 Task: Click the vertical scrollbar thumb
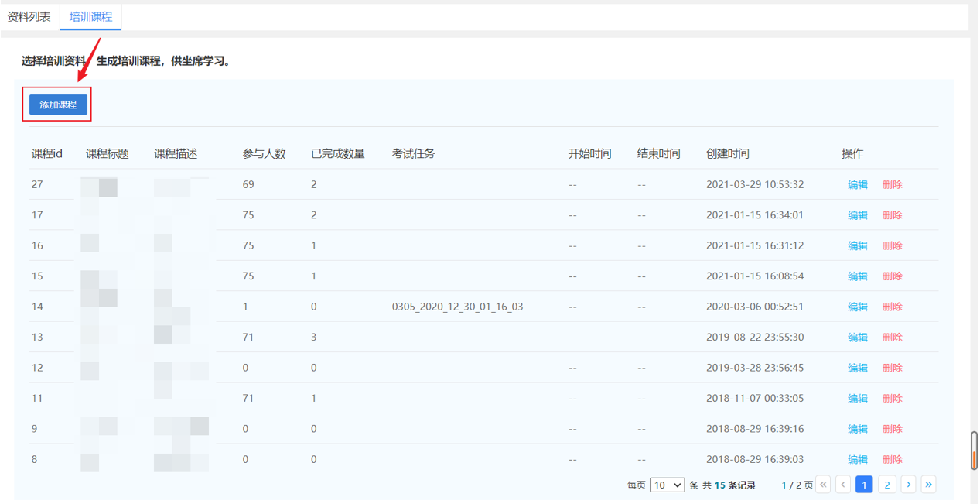[x=974, y=450]
